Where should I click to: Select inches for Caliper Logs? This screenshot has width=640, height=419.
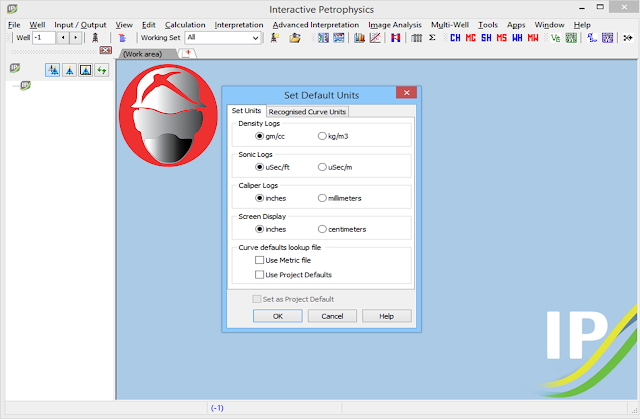(271, 198)
